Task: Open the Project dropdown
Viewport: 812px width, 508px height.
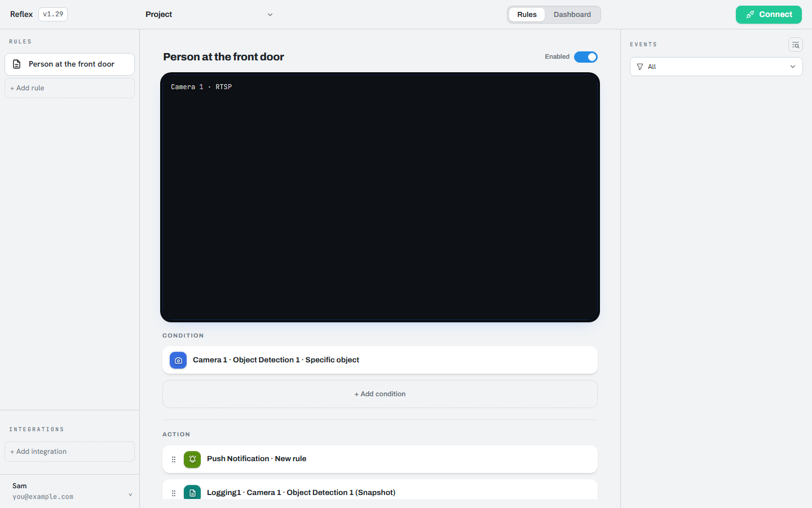Action: click(209, 15)
